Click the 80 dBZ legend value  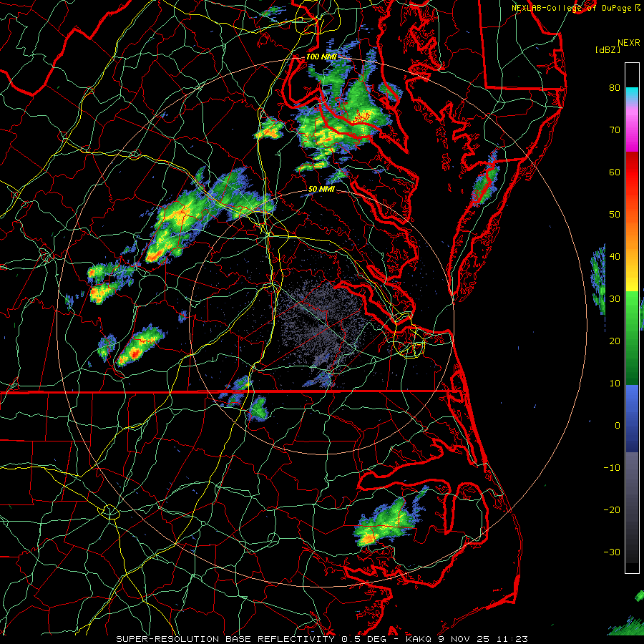pos(615,88)
